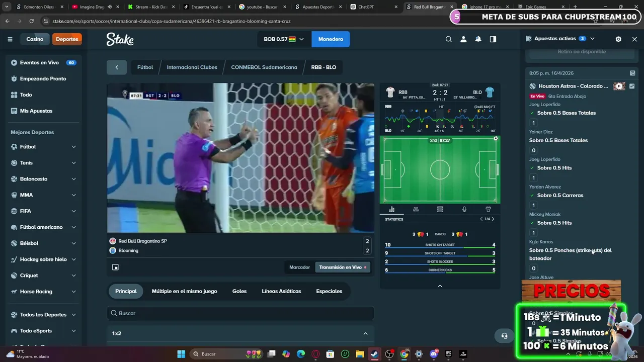Click the live match video player
The image size is (644, 362).
point(240,158)
